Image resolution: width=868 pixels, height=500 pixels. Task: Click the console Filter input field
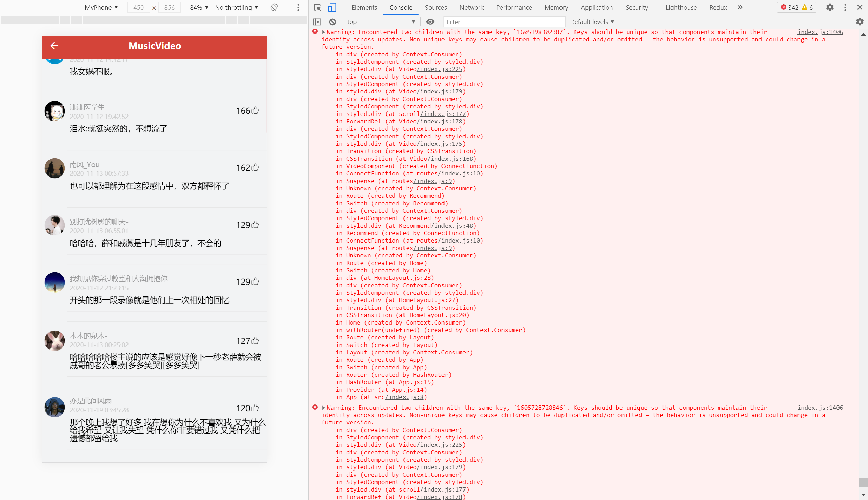coord(504,22)
